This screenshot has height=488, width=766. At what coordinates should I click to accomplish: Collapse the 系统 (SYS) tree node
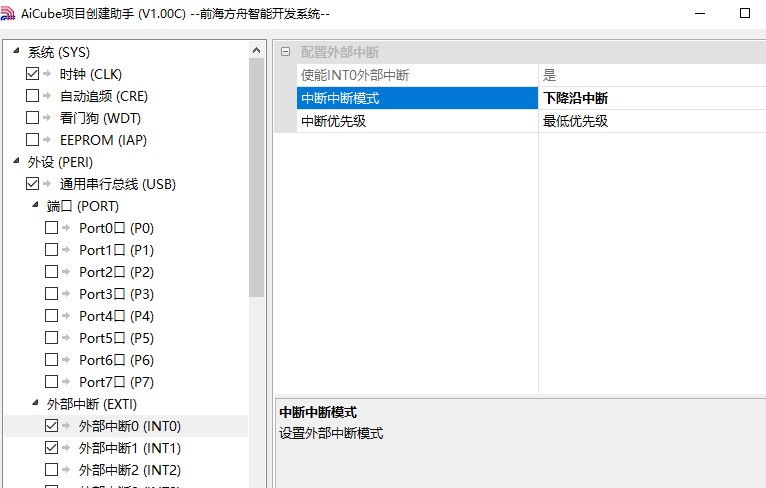click(16, 50)
